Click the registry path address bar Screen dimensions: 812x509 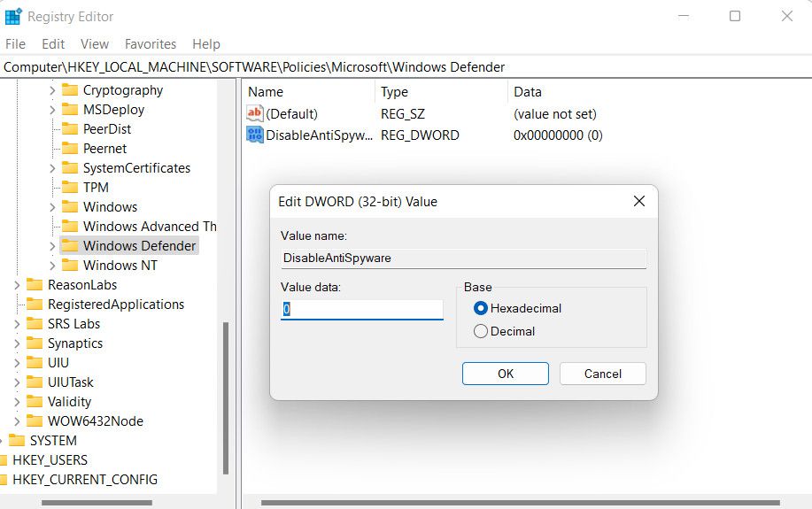[x=406, y=67]
